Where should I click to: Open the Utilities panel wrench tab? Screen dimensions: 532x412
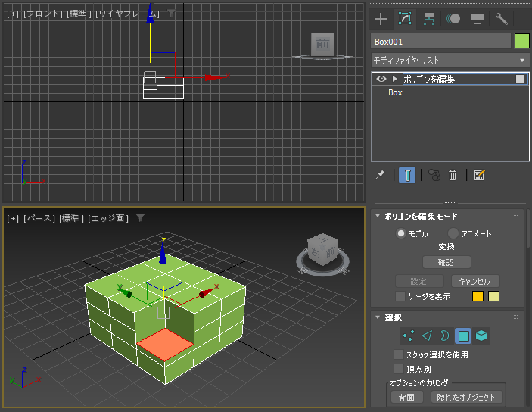coord(502,19)
